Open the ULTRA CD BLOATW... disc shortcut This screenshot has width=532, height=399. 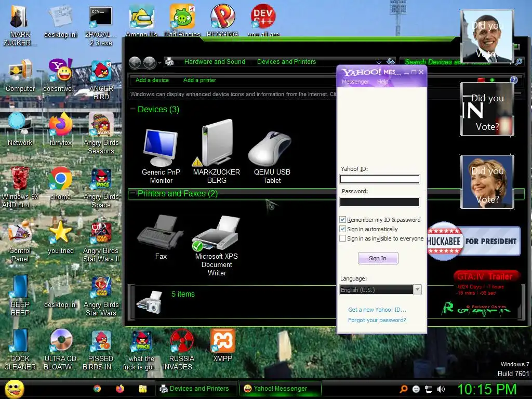pos(60,350)
